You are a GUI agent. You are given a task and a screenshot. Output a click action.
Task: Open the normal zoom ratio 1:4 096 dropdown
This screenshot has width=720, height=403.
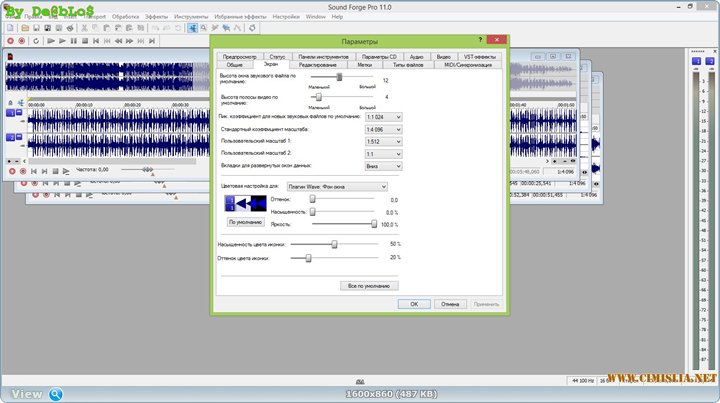click(384, 130)
